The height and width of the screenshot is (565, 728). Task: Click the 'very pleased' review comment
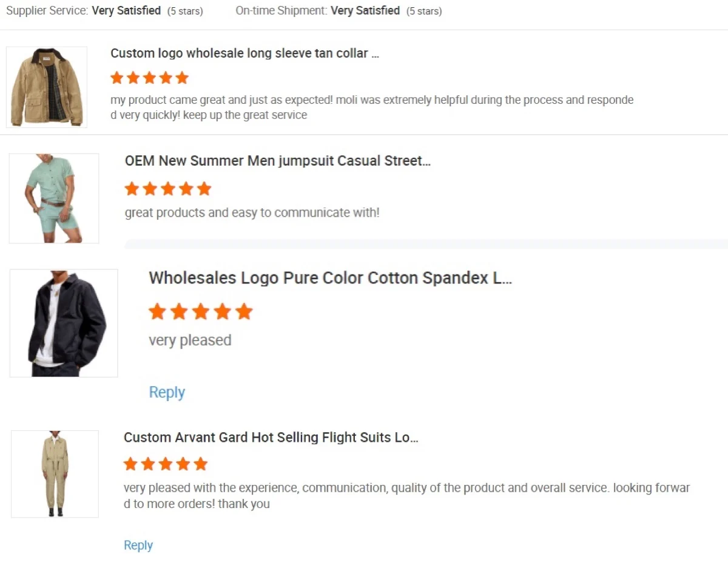[x=190, y=340]
